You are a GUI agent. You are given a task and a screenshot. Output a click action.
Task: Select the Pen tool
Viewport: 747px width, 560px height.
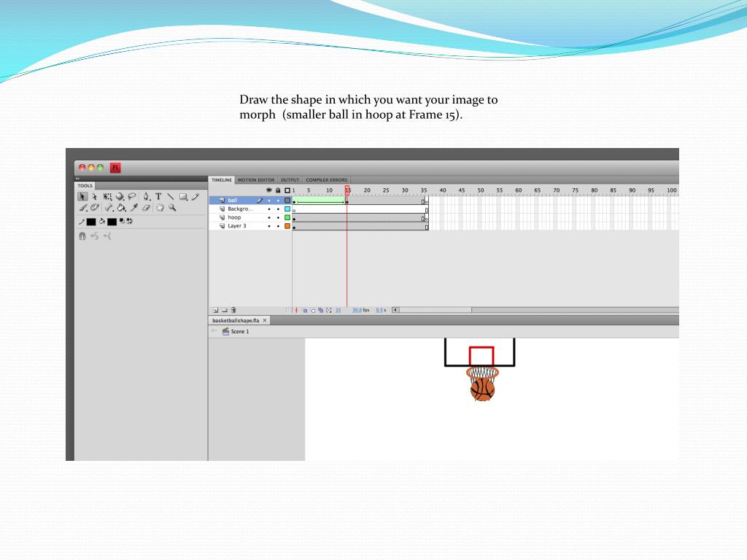146,197
